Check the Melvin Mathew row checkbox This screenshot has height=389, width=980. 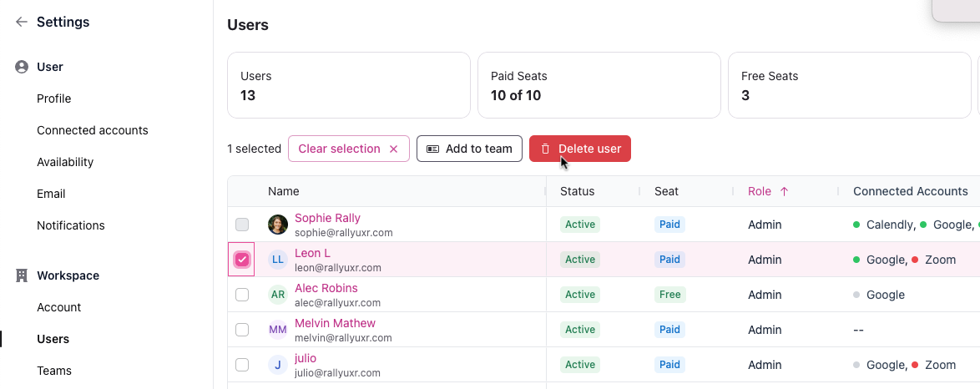(x=242, y=330)
